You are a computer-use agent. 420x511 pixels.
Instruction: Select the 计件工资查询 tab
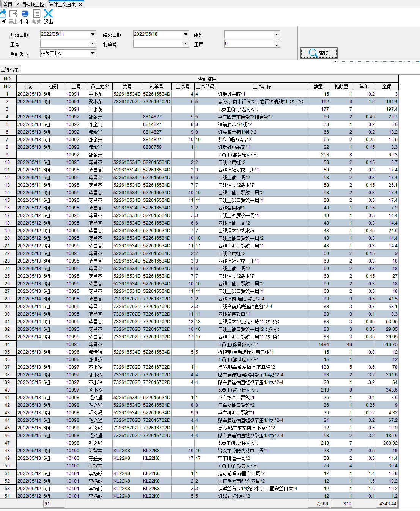coord(62,5)
